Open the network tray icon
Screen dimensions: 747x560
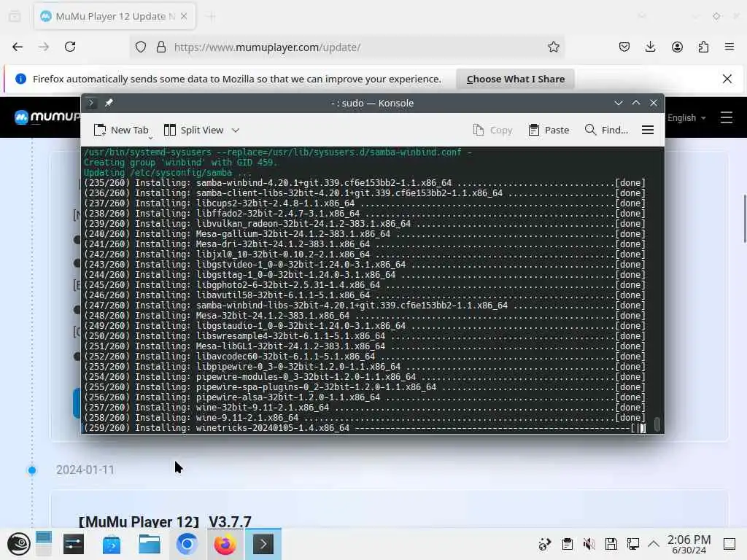pyautogui.click(x=633, y=544)
